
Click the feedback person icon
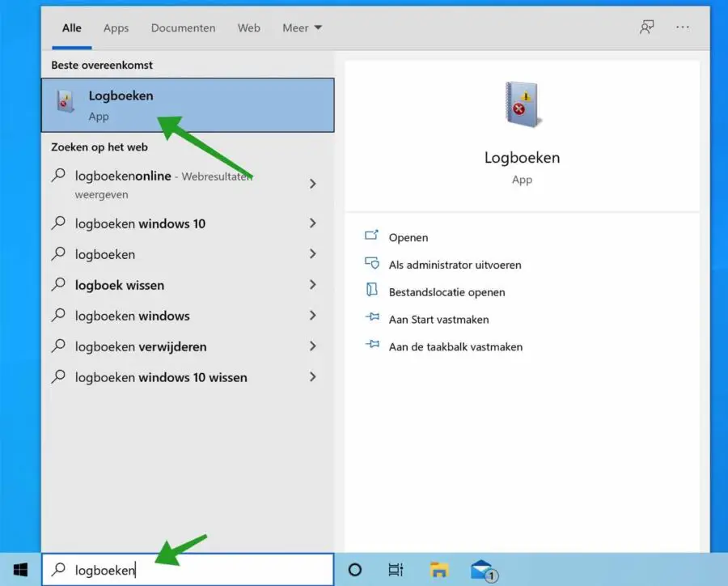point(647,28)
